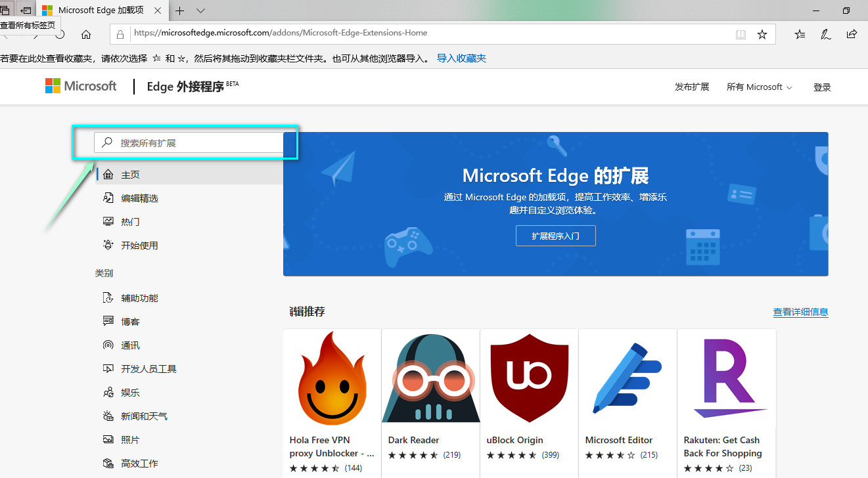Click the uBlock Origin rating count (399)
The width and height of the screenshot is (868, 478).
point(550,455)
